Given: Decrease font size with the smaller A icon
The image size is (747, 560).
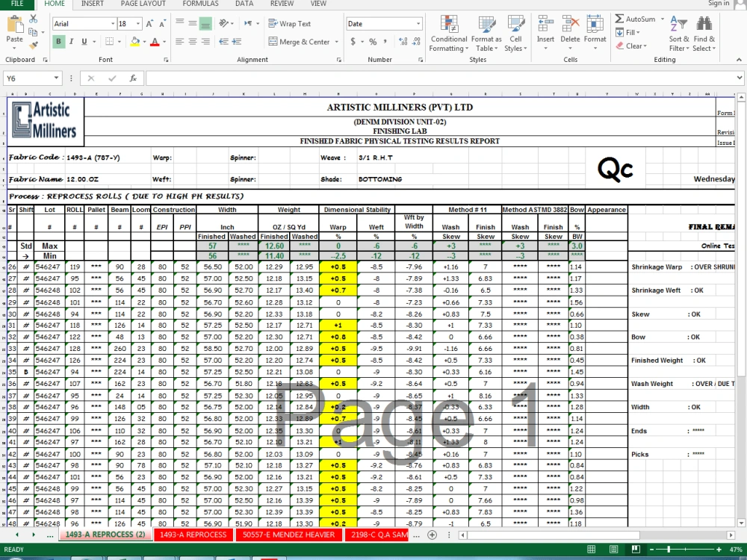Looking at the screenshot, I should click(162, 24).
